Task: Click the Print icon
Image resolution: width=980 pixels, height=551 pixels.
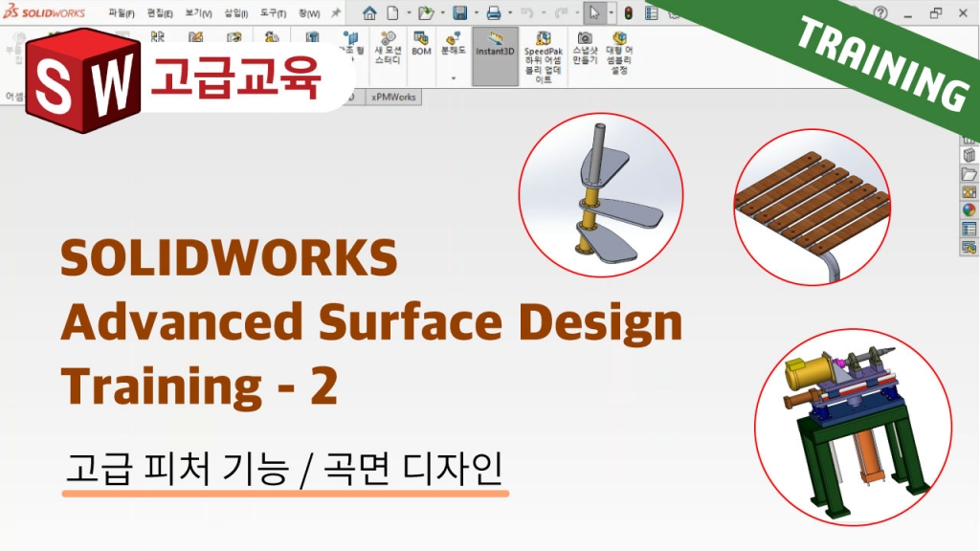Action: [494, 12]
